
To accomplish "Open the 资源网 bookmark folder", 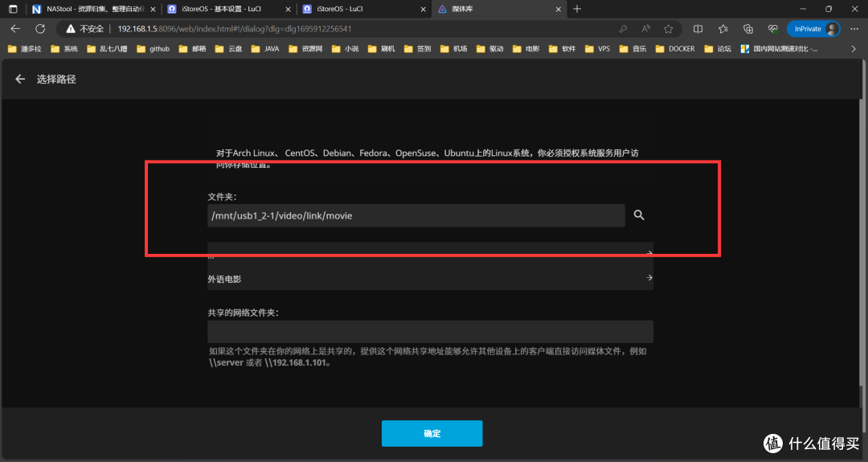I will [305, 49].
